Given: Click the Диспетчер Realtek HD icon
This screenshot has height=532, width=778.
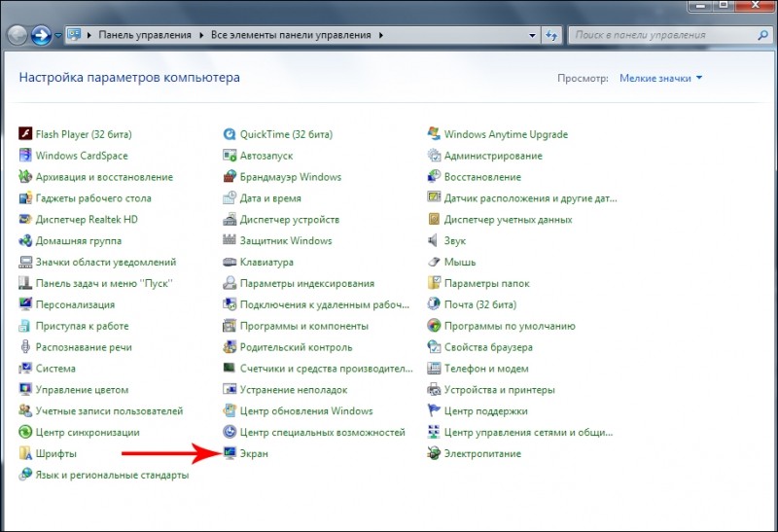Looking at the screenshot, I should [25, 220].
